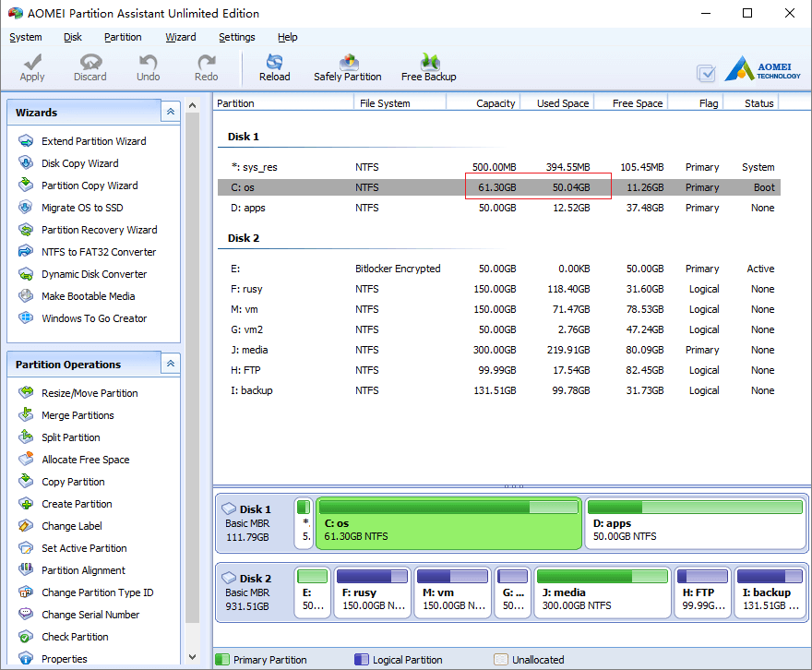Sort by the Status column header
812x670 pixels.
coord(751,103)
